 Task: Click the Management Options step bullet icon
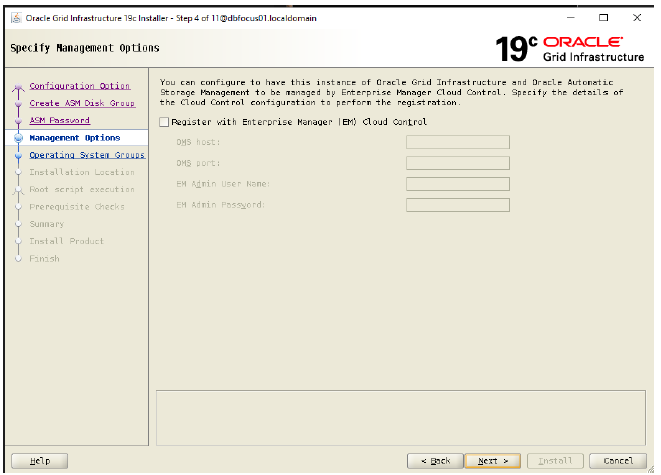click(18, 138)
